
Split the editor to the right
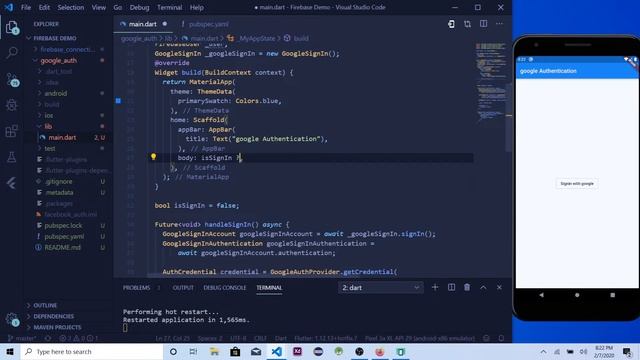(483, 24)
